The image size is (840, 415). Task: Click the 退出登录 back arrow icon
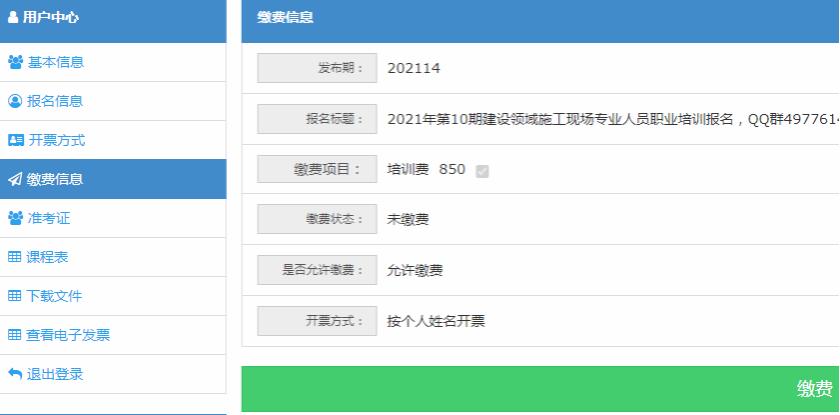tap(15, 374)
